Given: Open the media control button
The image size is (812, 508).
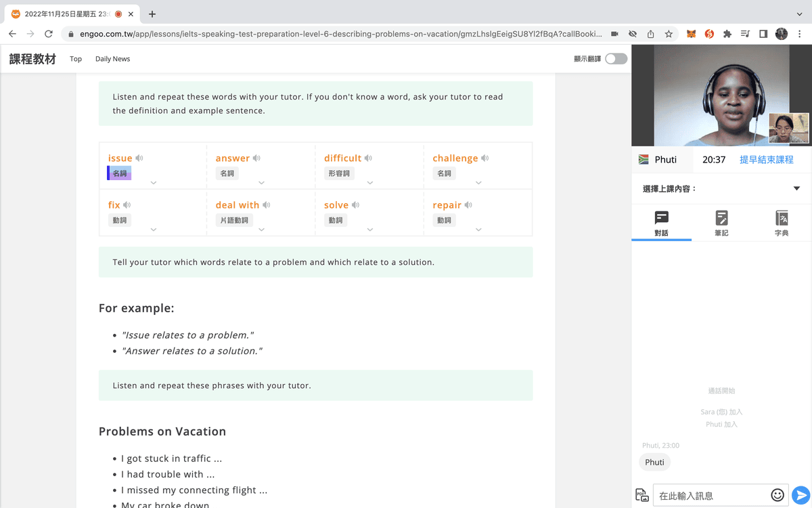Looking at the screenshot, I should 745,34.
